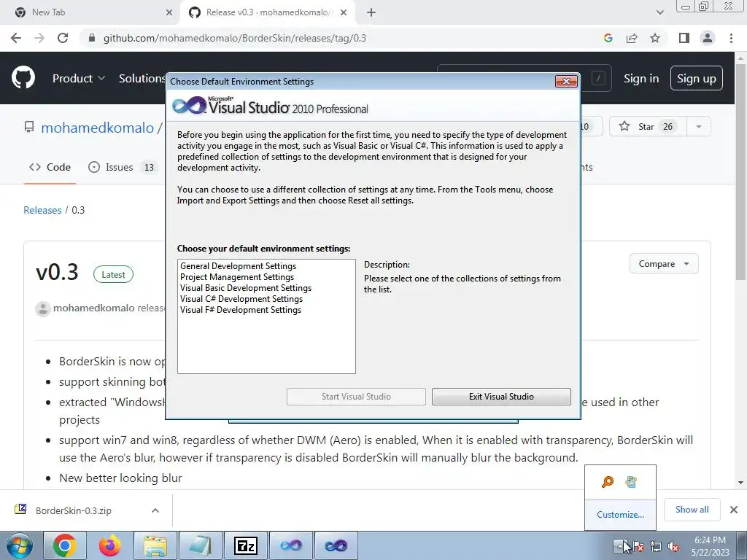
Task: Choose Visual C# Development Settings
Action: [x=241, y=299]
